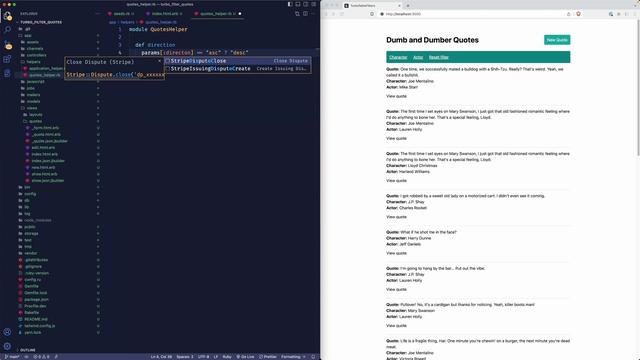Expand the layouts folder
The width and height of the screenshot is (640, 360).
pos(36,115)
